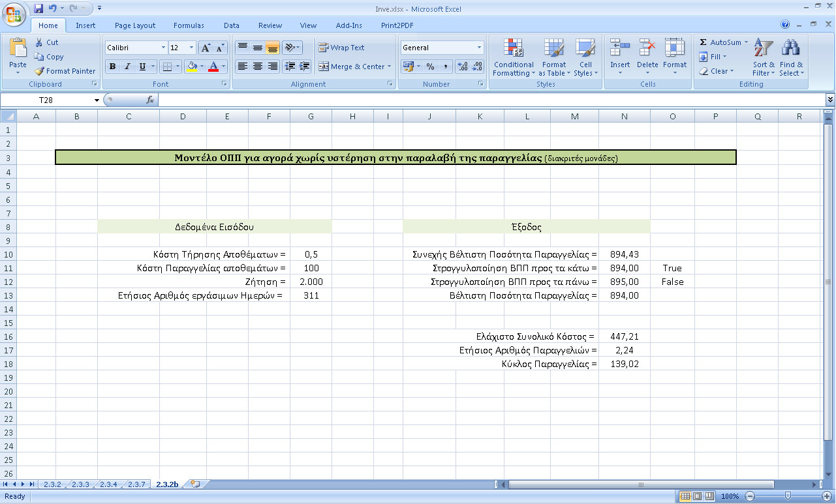Open the Formulas tab
Image resolution: width=836 pixels, height=504 pixels.
189,25
